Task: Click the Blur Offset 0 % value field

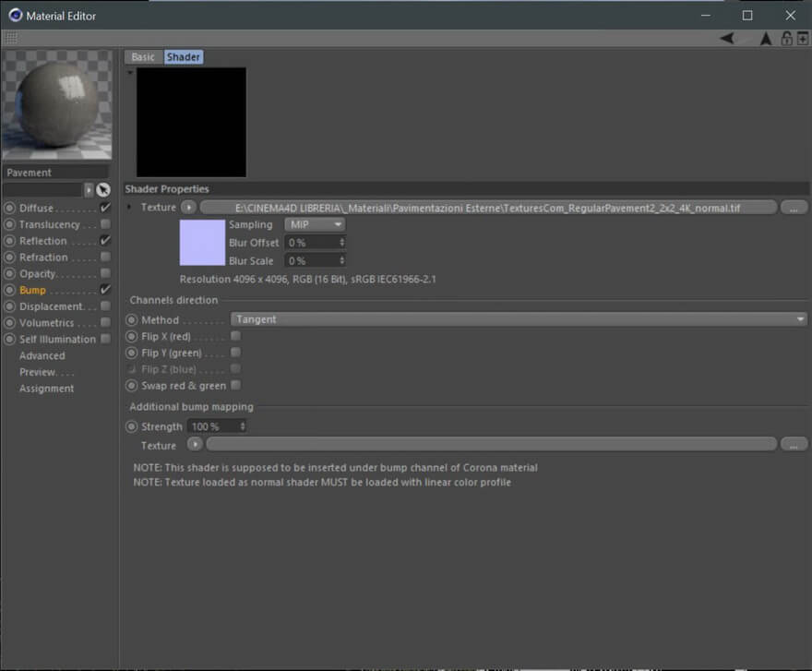Action: click(x=311, y=243)
